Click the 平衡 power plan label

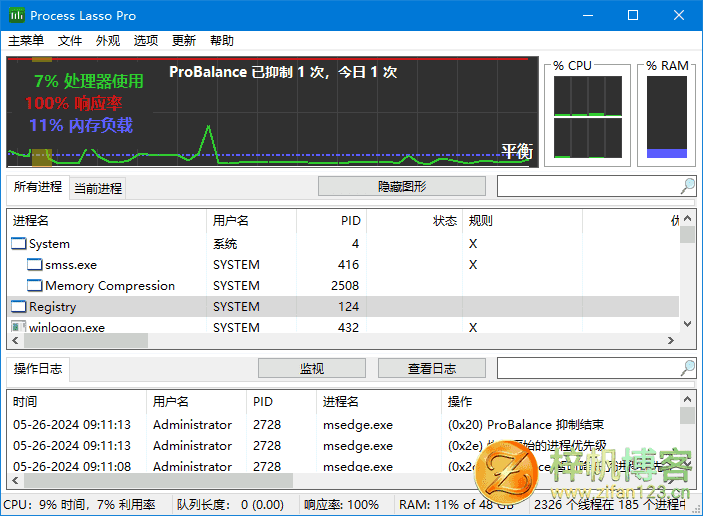pos(517,151)
